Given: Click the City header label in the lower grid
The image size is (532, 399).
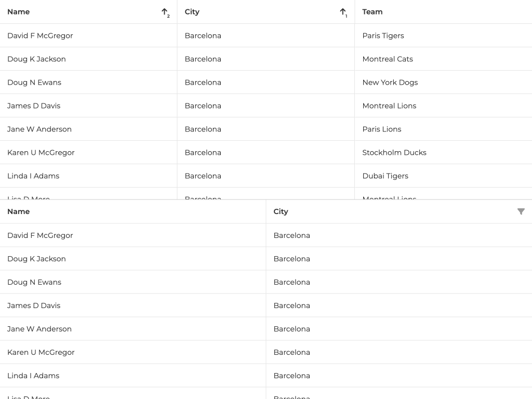Looking at the screenshot, I should click(x=281, y=211).
